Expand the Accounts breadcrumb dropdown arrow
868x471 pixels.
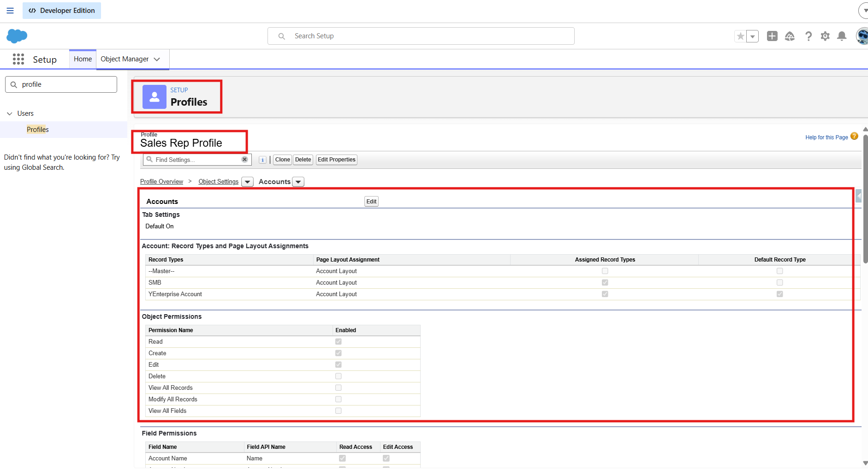coord(298,182)
